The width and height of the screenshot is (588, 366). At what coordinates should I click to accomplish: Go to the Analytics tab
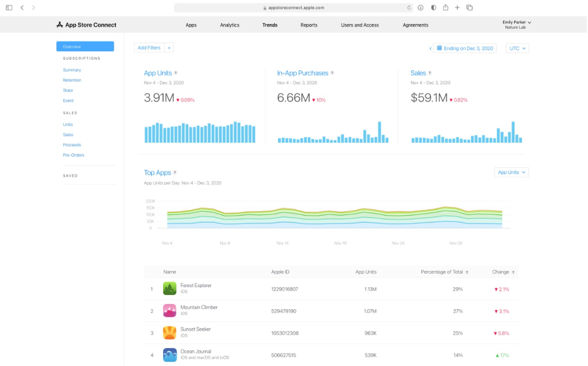229,25
